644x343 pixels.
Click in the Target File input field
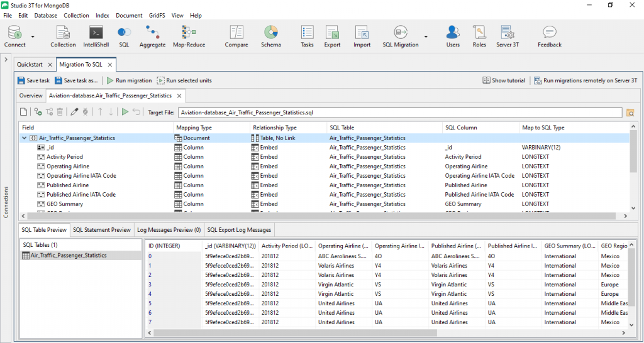[400, 112]
